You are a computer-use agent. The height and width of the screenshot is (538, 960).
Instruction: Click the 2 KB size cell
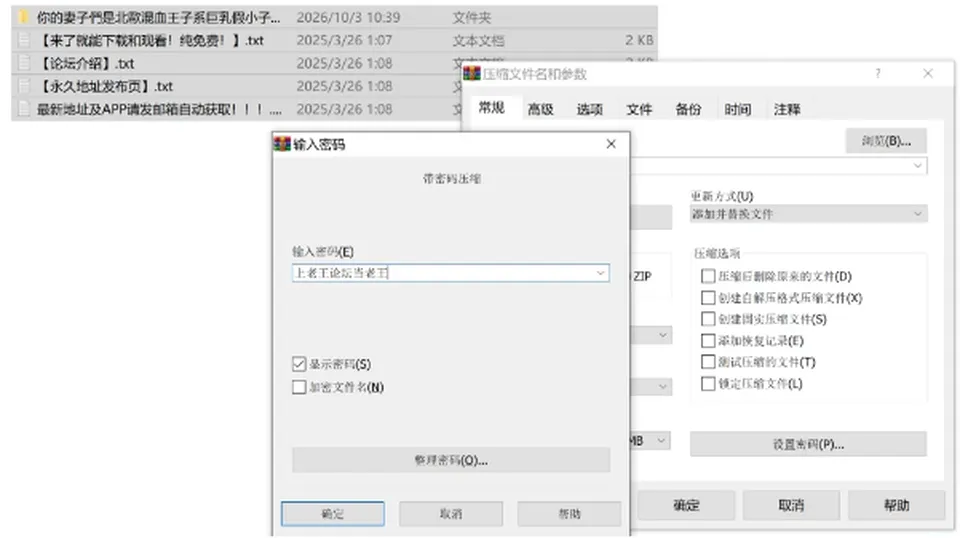(639, 40)
